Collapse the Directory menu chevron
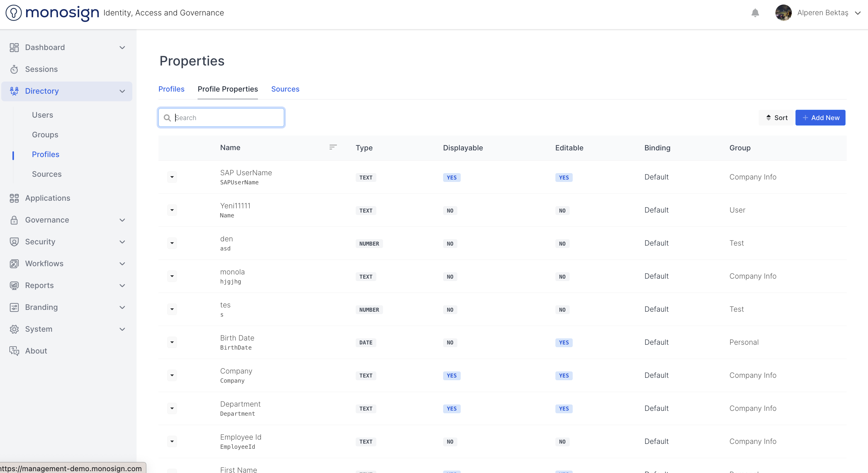 pos(122,91)
